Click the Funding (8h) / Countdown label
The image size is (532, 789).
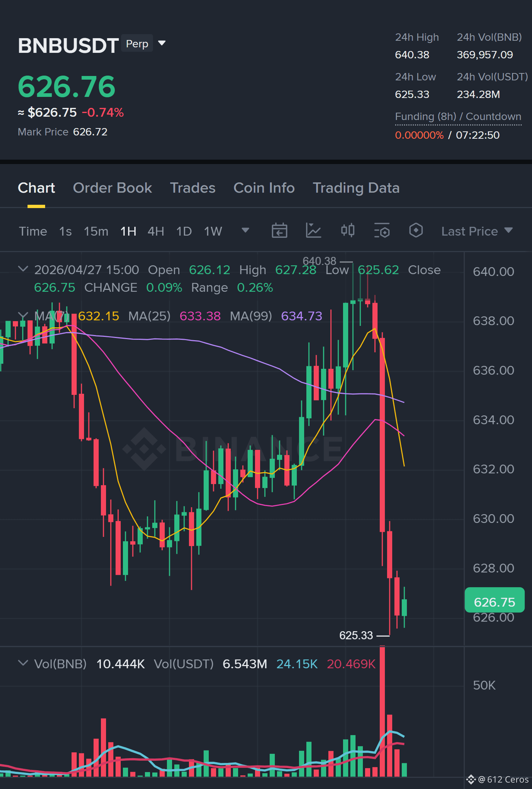[458, 116]
